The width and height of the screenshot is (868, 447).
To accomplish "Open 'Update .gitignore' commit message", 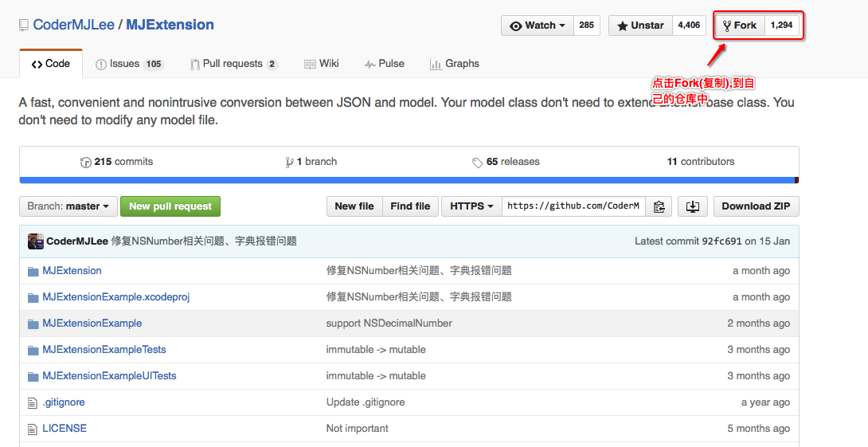I will click(366, 402).
